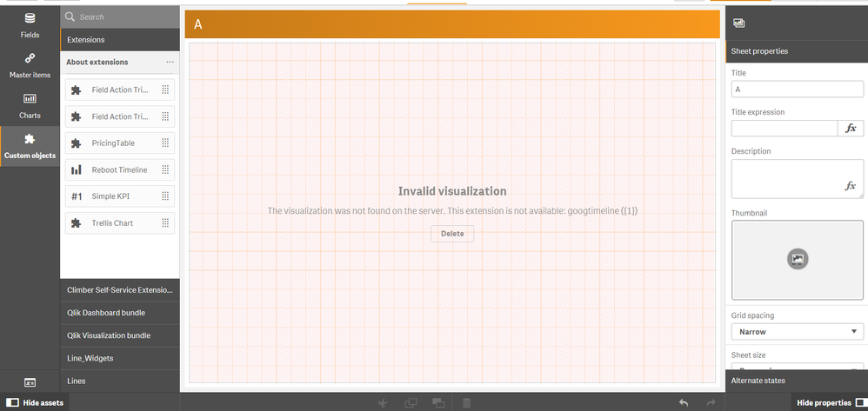
Task: Open the About extensions ellipsis menu
Action: tap(170, 62)
